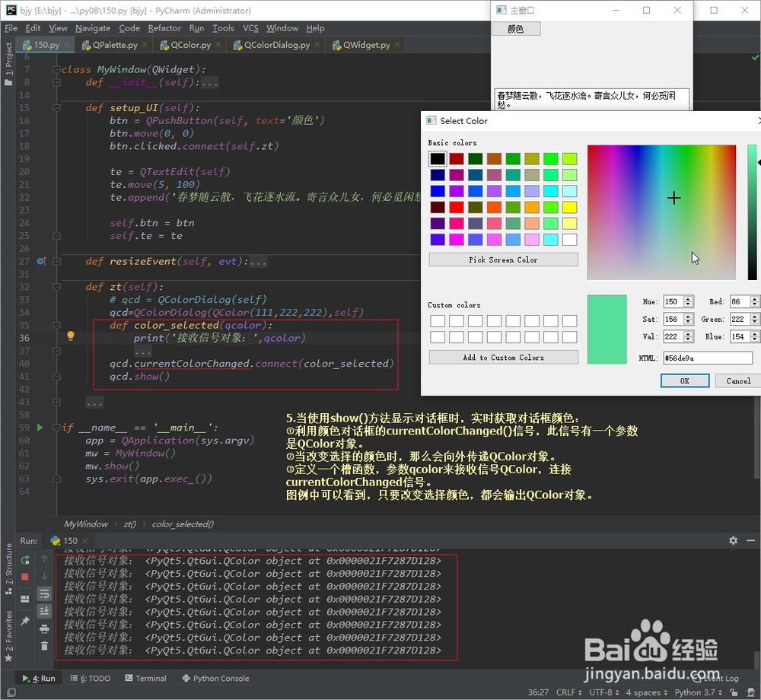761x700 pixels.
Task: Open the Favorites tool window sidebar
Action: click(8, 636)
